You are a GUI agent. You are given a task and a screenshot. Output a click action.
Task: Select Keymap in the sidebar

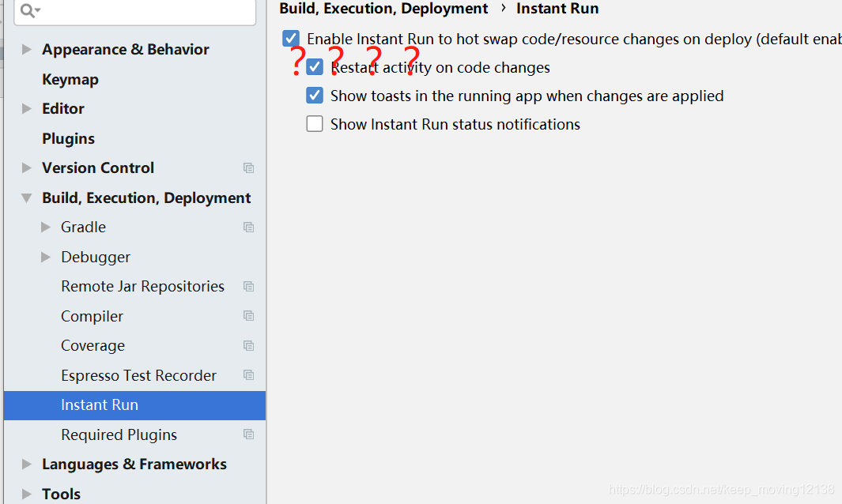(68, 79)
